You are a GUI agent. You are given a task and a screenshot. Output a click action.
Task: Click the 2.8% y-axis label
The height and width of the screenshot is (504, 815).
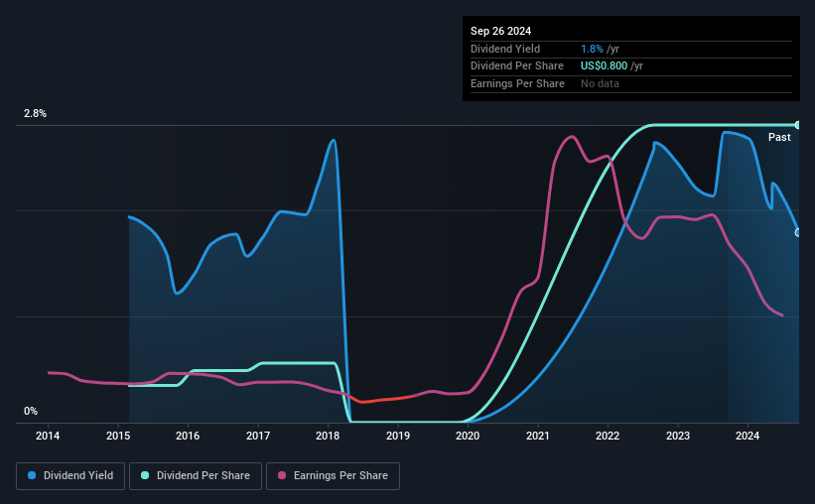click(35, 113)
